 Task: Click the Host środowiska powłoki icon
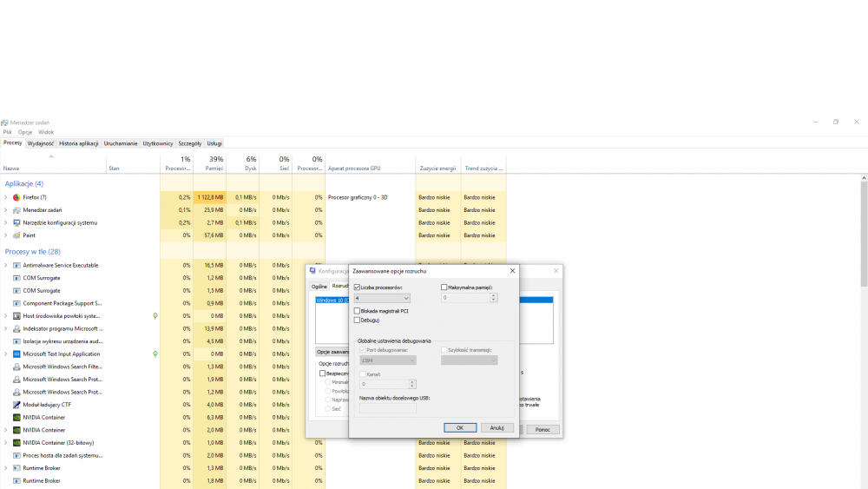(16, 316)
